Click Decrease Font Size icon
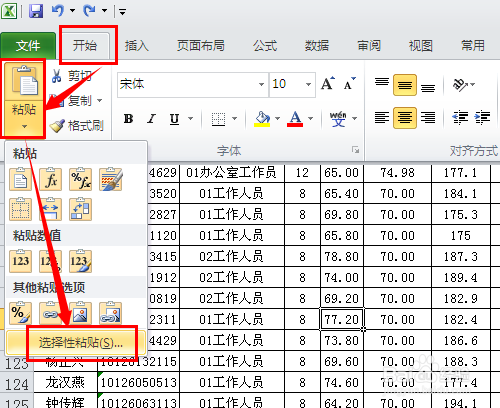The image size is (500, 408). [x=350, y=84]
